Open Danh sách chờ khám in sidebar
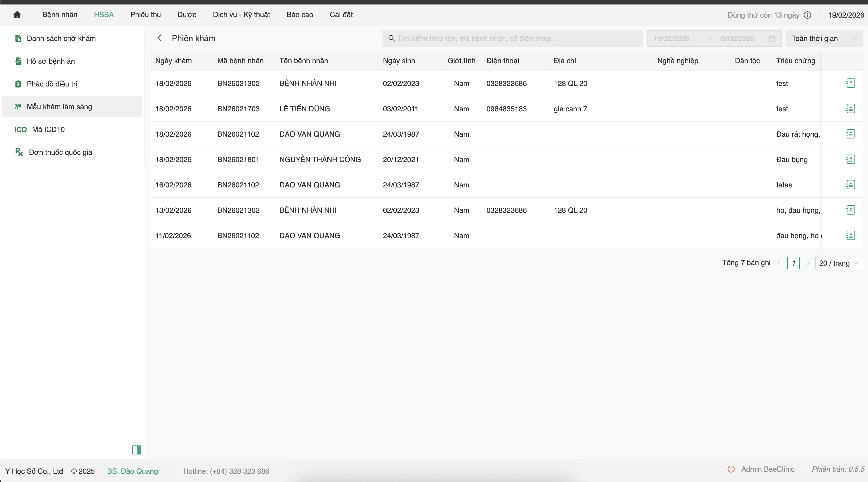This screenshot has height=482, width=868. (61, 38)
